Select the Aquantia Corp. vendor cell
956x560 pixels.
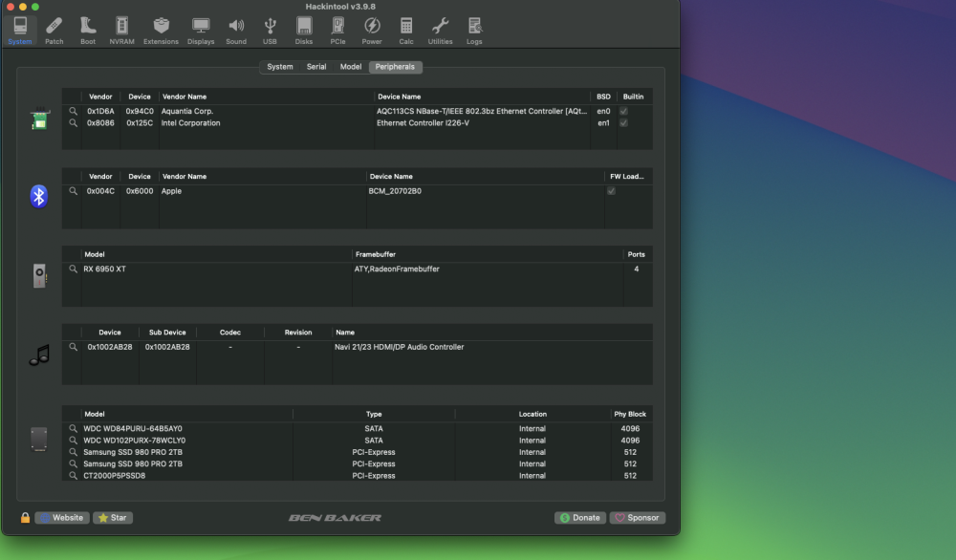click(x=187, y=111)
